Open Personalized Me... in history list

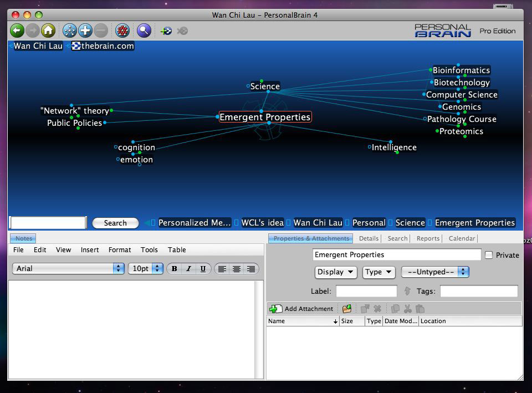click(195, 223)
